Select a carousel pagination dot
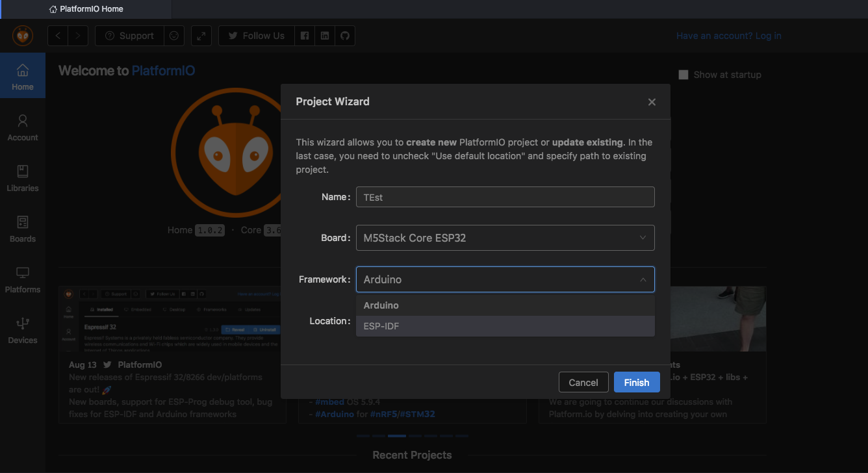Screen dimensions: 868x473 pos(396,436)
